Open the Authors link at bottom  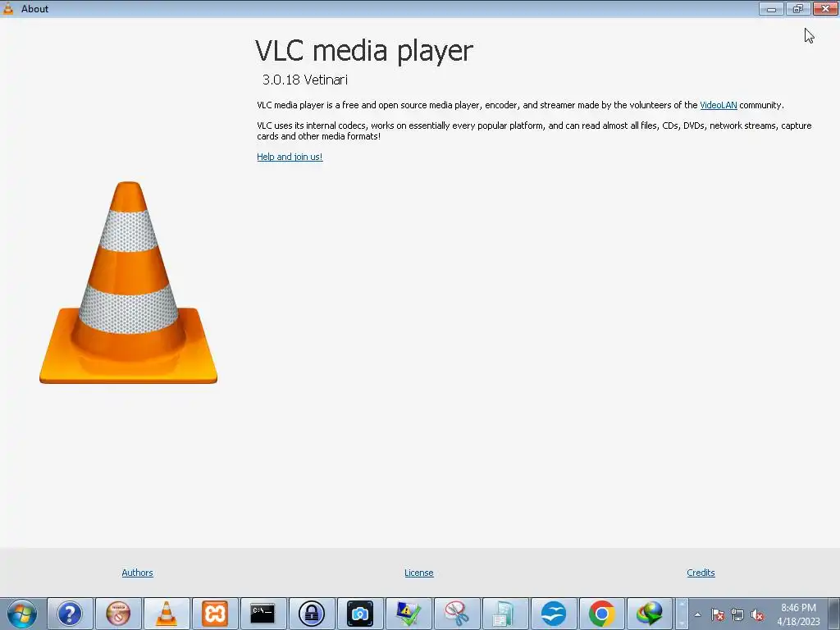point(137,573)
